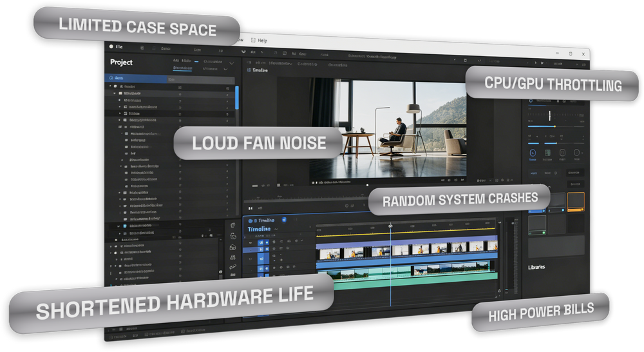Click the playhead marker on timeline ruler
This screenshot has height=352, width=644.
(x=390, y=226)
